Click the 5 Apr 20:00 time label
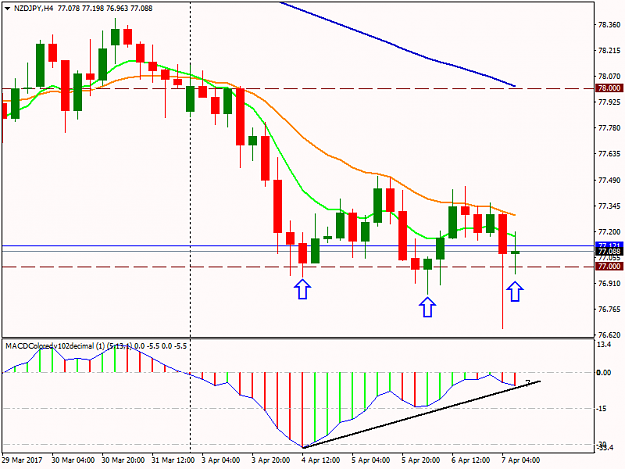This screenshot has height=469, width=625. point(421,460)
